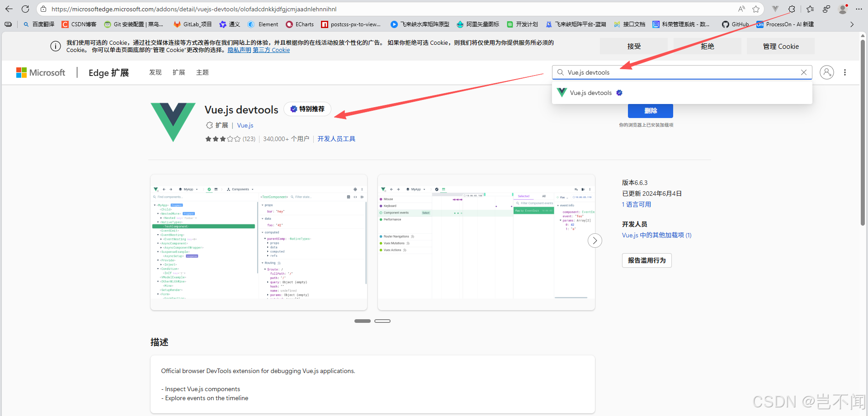Open the 隐私声明 link
The width and height of the screenshot is (868, 416).
(x=239, y=50)
